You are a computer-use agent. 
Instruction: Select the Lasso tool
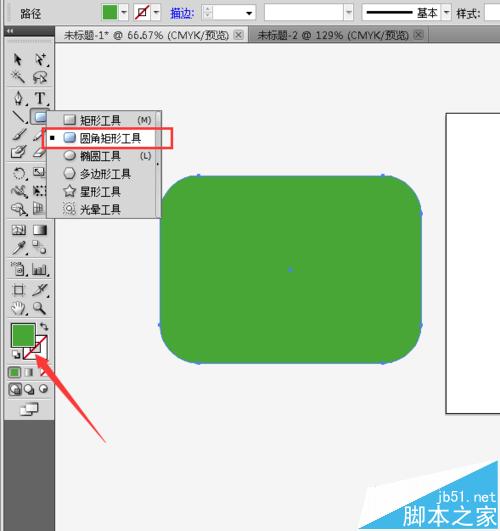[x=40, y=77]
